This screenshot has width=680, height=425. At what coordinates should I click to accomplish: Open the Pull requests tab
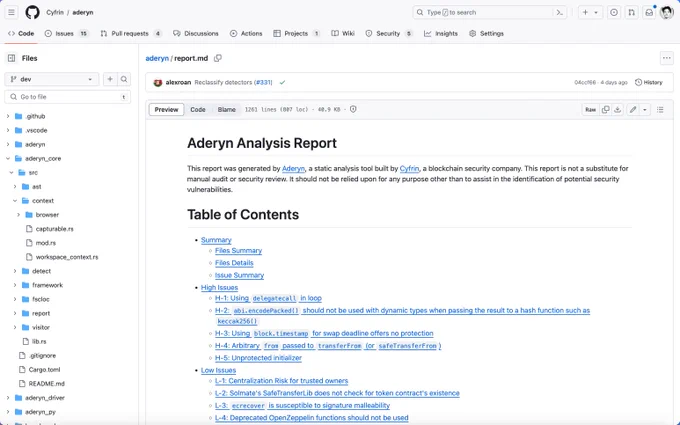tap(131, 33)
